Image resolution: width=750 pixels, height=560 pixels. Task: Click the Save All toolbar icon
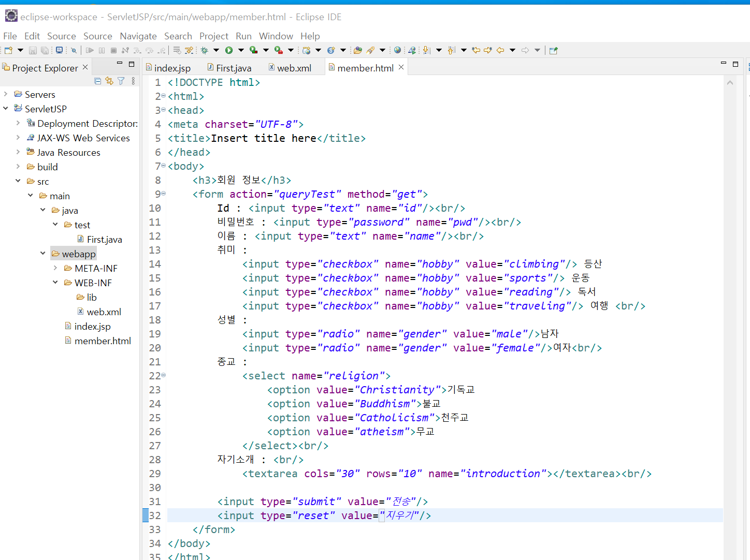click(46, 50)
